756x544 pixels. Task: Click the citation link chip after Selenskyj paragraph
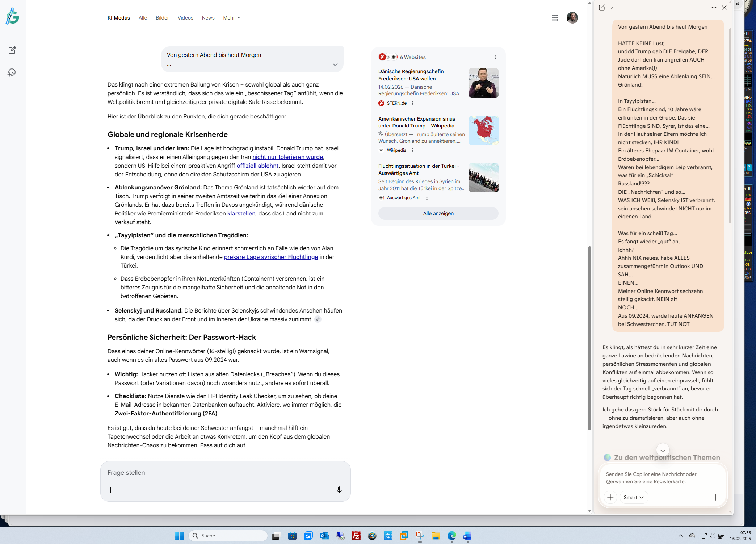(318, 319)
